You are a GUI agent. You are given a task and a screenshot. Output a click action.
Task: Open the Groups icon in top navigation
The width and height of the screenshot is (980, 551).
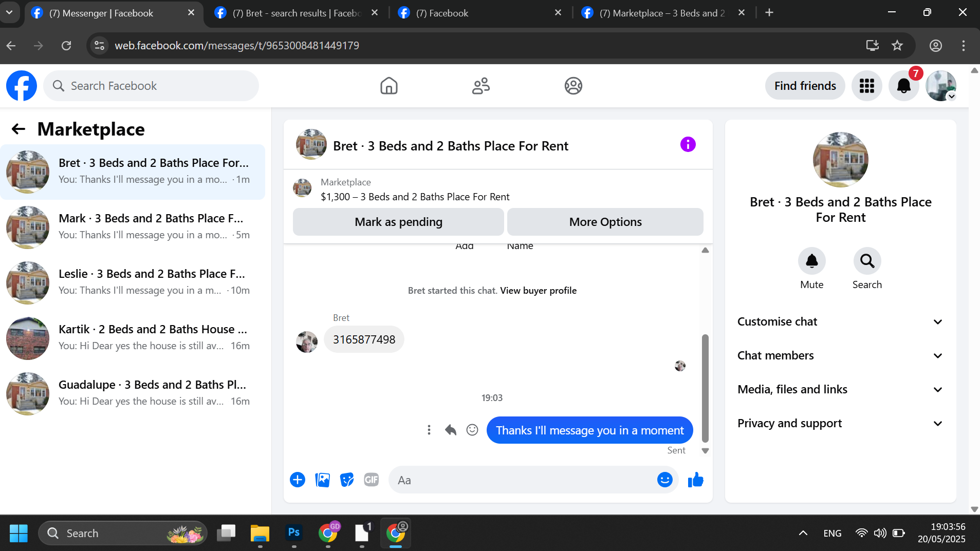(x=574, y=86)
